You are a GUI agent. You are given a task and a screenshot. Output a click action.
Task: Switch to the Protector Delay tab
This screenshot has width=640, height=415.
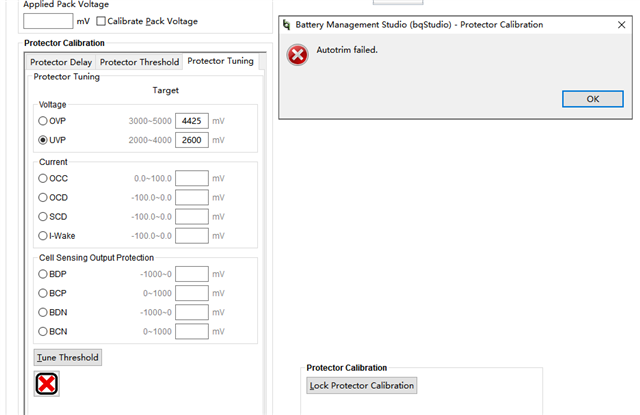[61, 62]
